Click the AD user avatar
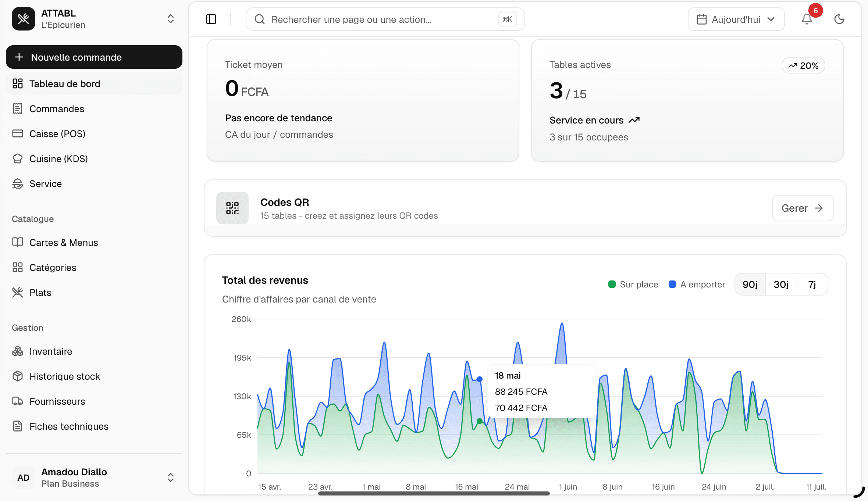 click(24, 477)
